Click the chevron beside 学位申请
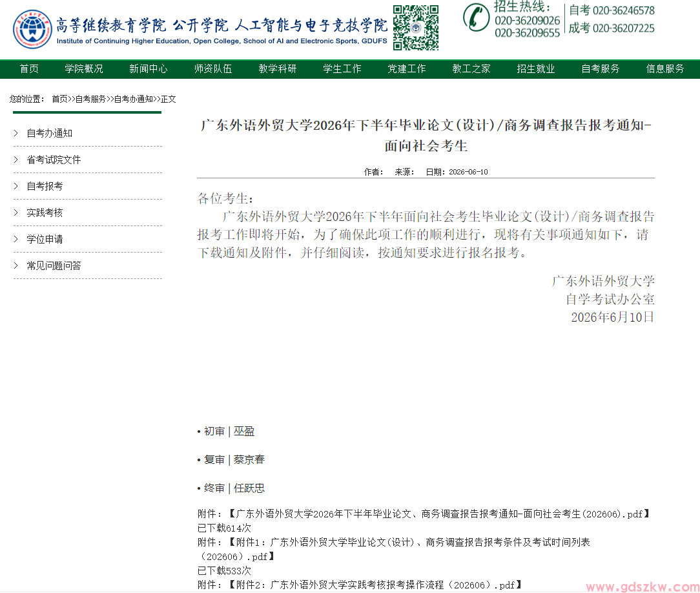The image size is (700, 593). (16, 239)
